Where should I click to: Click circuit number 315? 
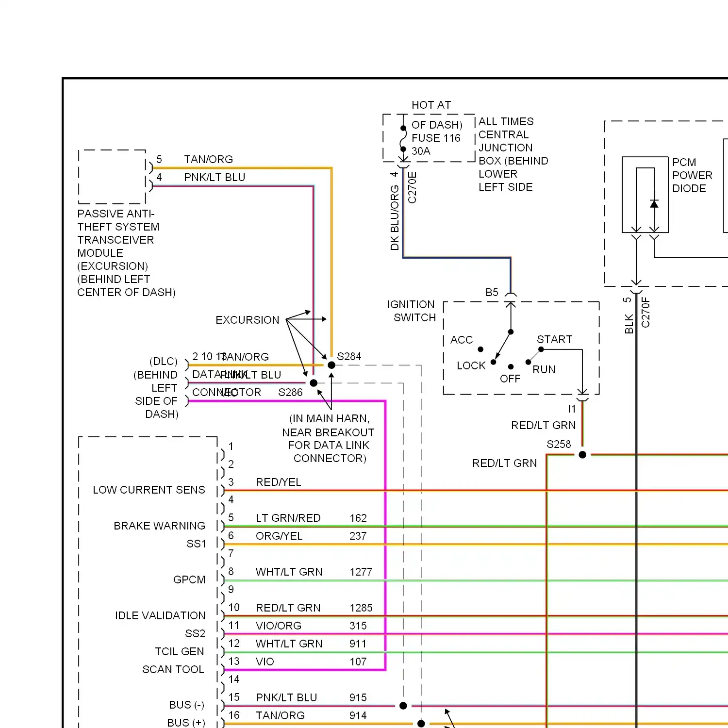point(358,626)
